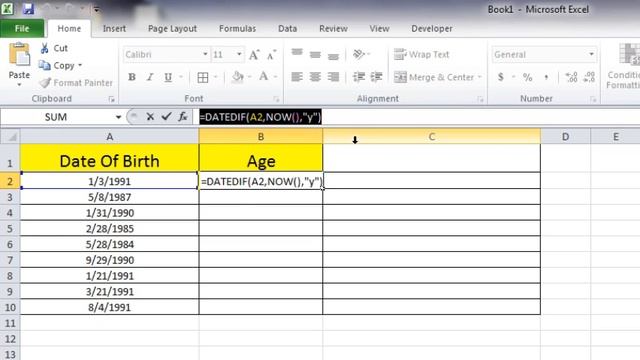Click the Fill Color bucket icon
The image size is (640, 360).
click(x=238, y=77)
